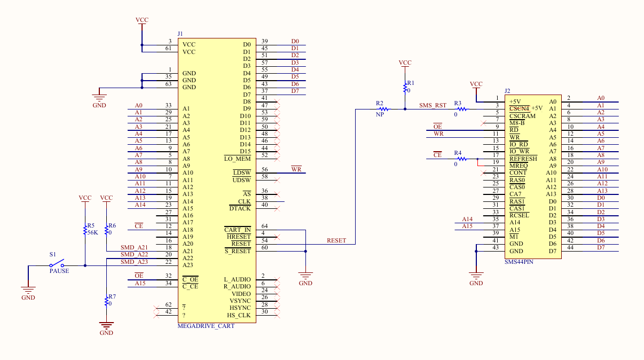Select the VSYNC pin name

(240, 301)
